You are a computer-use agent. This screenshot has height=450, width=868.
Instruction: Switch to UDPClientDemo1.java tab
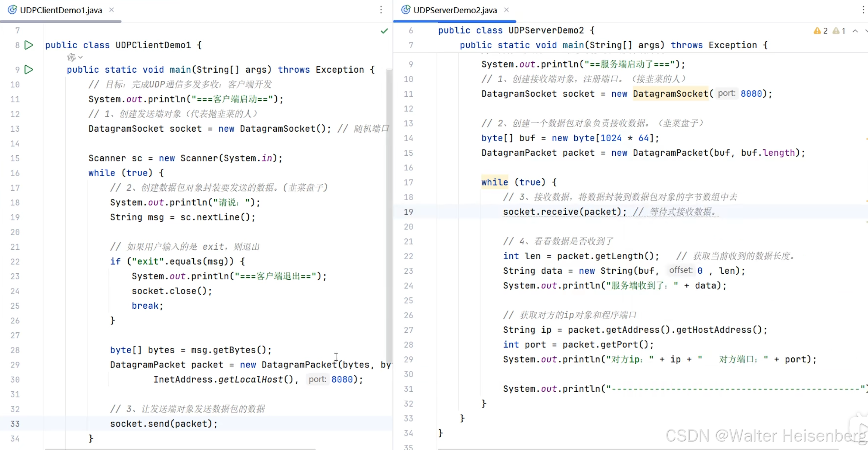pyautogui.click(x=61, y=10)
